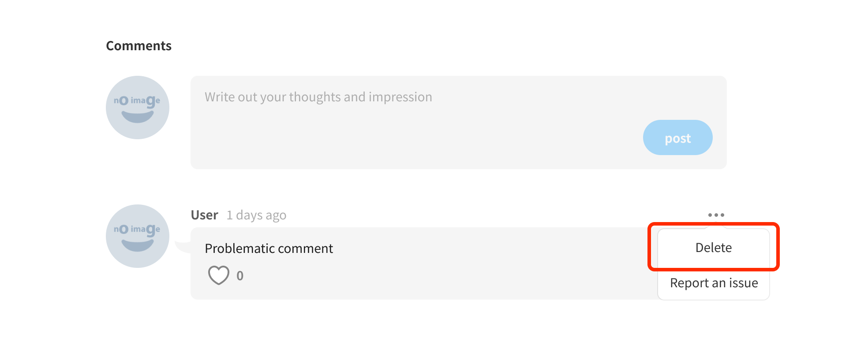Click the '0' like counter
Screen dimensions: 868x356
coord(239,276)
